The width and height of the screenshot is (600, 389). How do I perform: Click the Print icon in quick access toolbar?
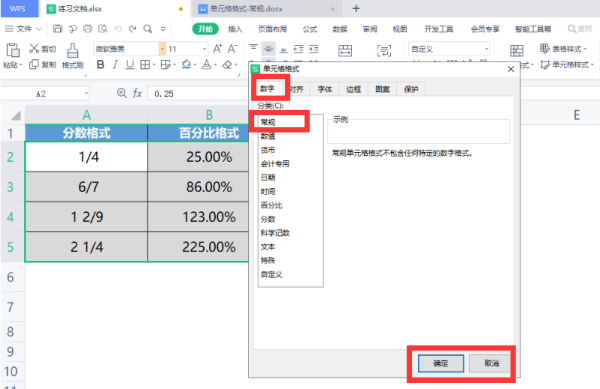point(88,29)
